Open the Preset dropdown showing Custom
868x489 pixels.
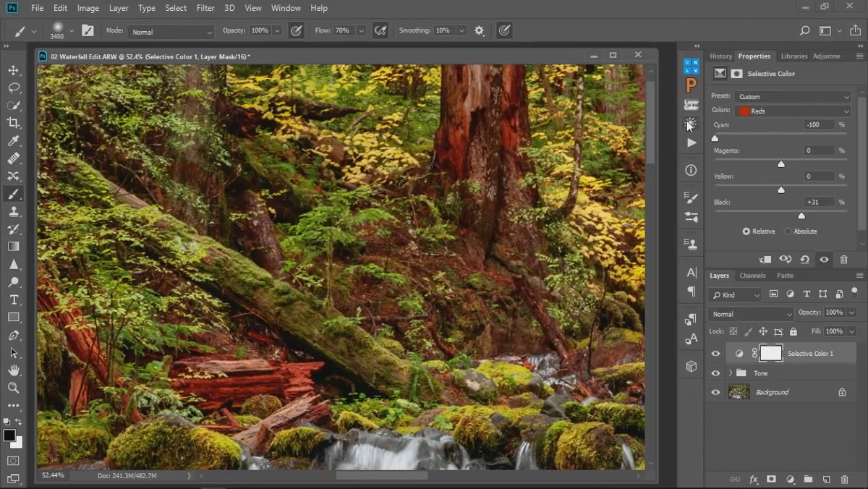point(793,96)
